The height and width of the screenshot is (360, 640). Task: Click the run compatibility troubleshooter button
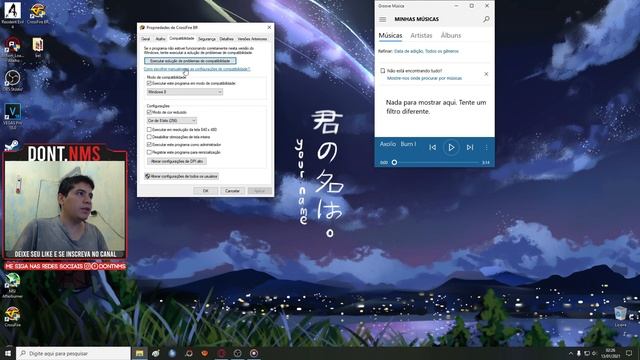tap(190, 61)
